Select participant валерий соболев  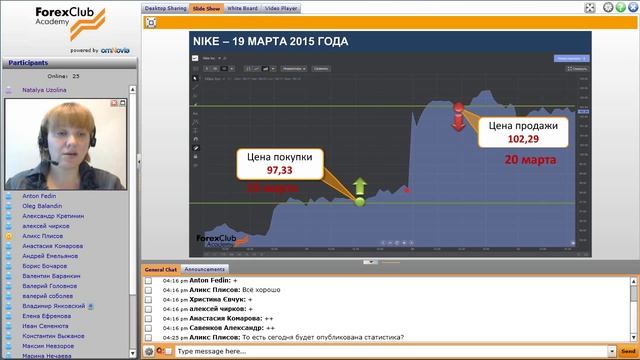(47, 296)
